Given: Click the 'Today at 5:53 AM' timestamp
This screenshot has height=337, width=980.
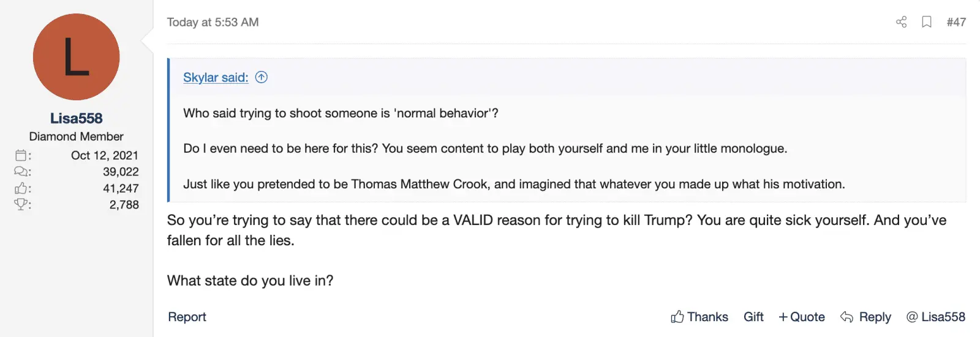Looking at the screenshot, I should pos(213,22).
